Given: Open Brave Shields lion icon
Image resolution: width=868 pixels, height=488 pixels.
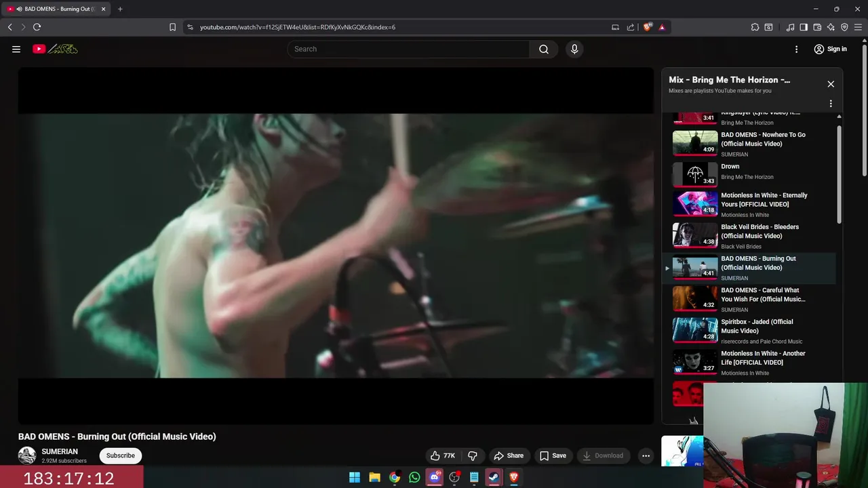Looking at the screenshot, I should pos(648,27).
